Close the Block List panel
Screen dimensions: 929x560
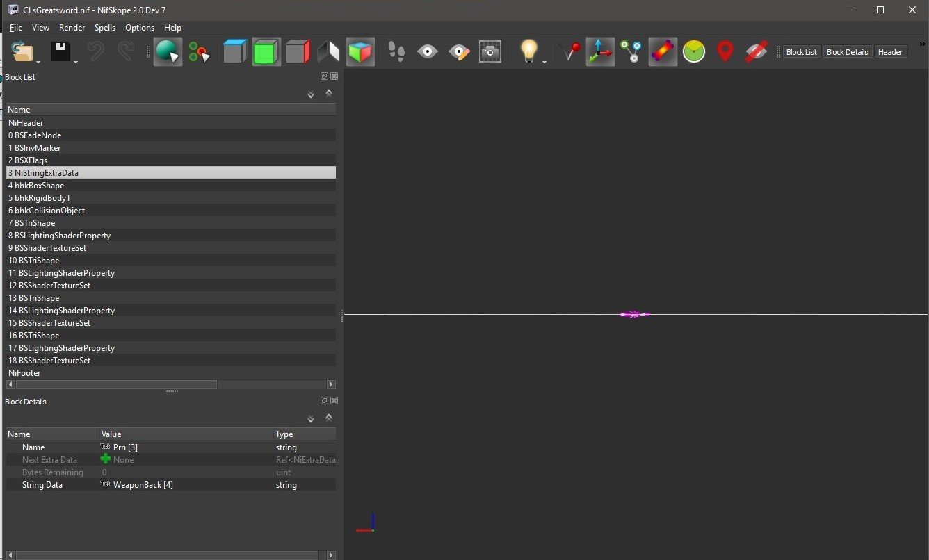(x=334, y=76)
